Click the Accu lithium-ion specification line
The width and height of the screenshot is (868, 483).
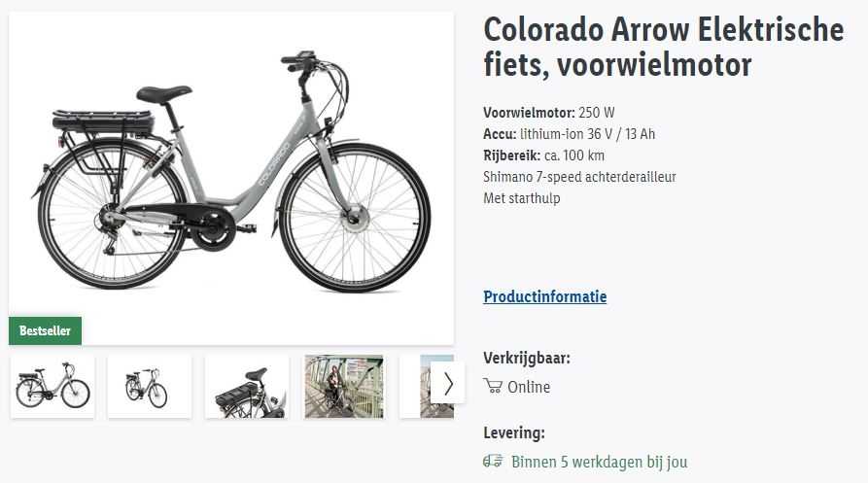click(569, 134)
